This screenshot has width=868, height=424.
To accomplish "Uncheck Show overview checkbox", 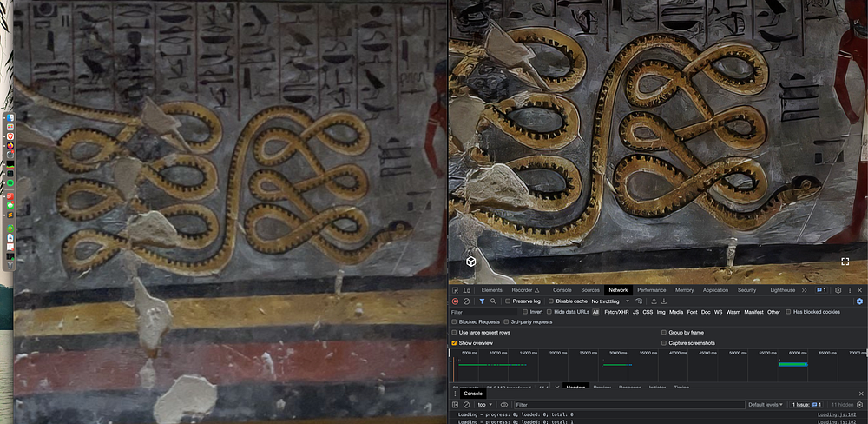I will pyautogui.click(x=455, y=343).
